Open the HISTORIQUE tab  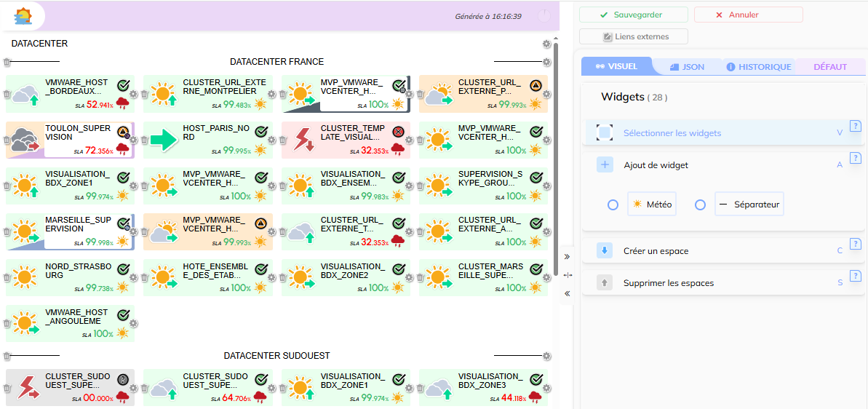pyautogui.click(x=758, y=67)
